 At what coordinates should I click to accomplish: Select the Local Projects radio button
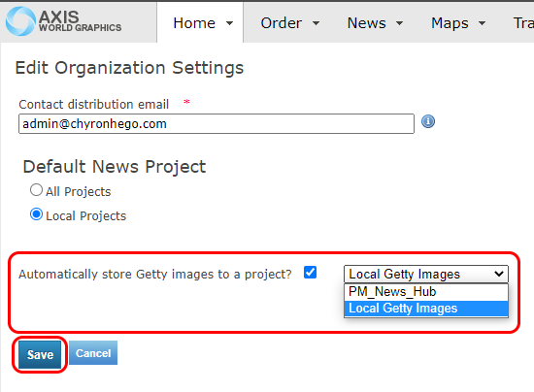coord(37,214)
